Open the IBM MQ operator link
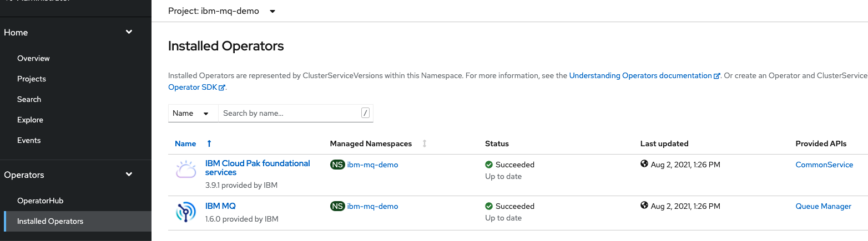868x241 pixels. (x=220, y=206)
